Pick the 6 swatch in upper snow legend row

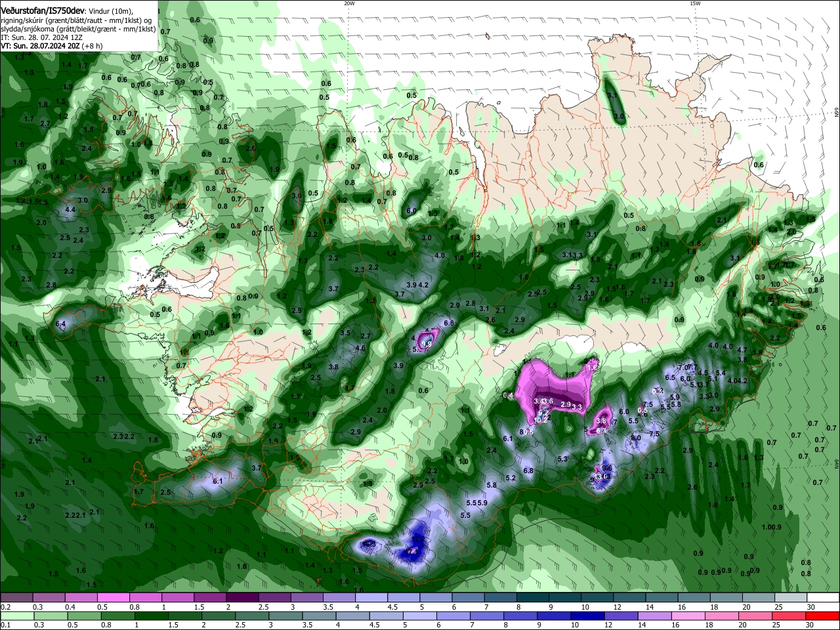point(467,598)
